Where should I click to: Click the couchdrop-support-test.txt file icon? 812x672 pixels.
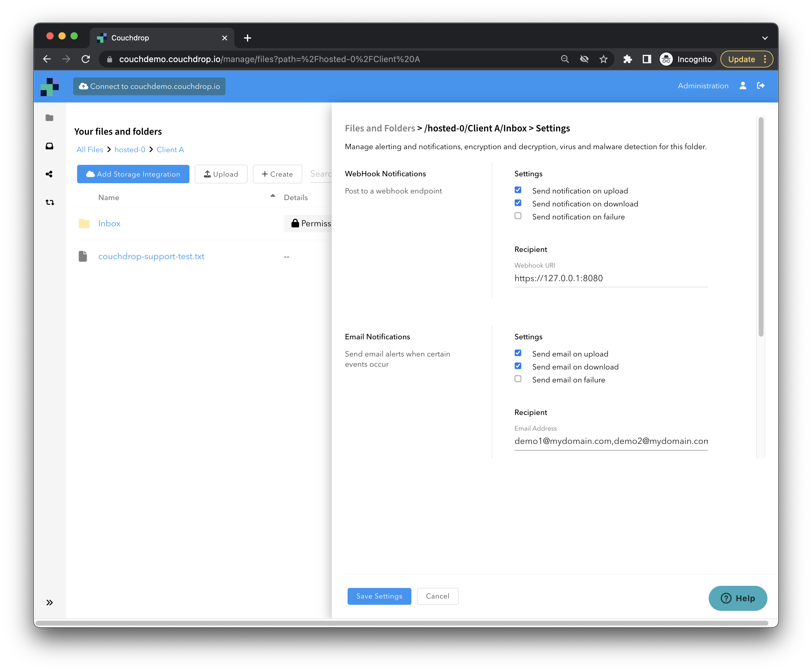83,256
